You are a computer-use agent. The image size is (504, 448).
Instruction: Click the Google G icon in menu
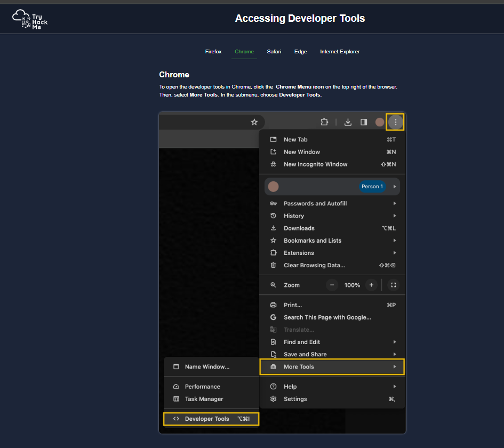tap(273, 317)
